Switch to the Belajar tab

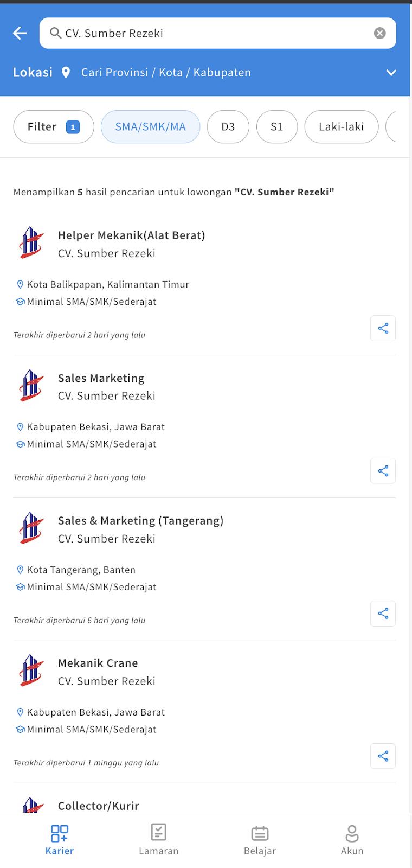pos(260,840)
